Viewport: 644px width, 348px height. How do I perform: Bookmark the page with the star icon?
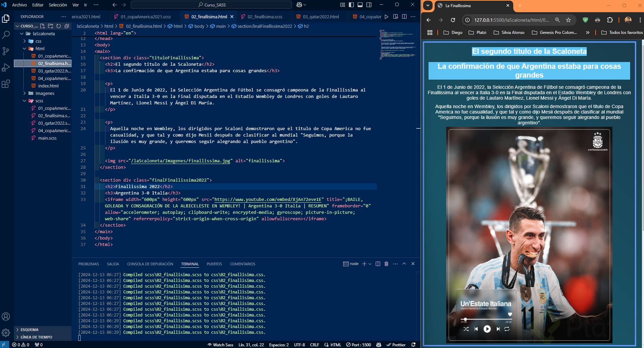click(x=568, y=20)
